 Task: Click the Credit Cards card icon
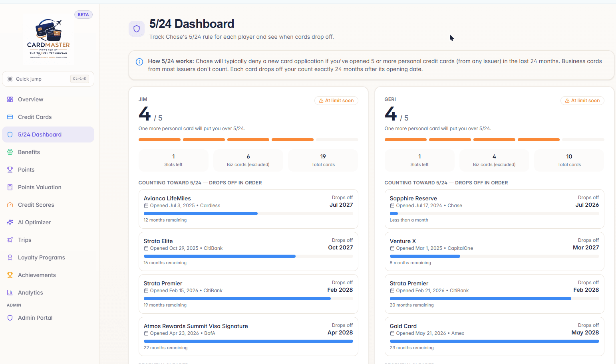[10, 117]
